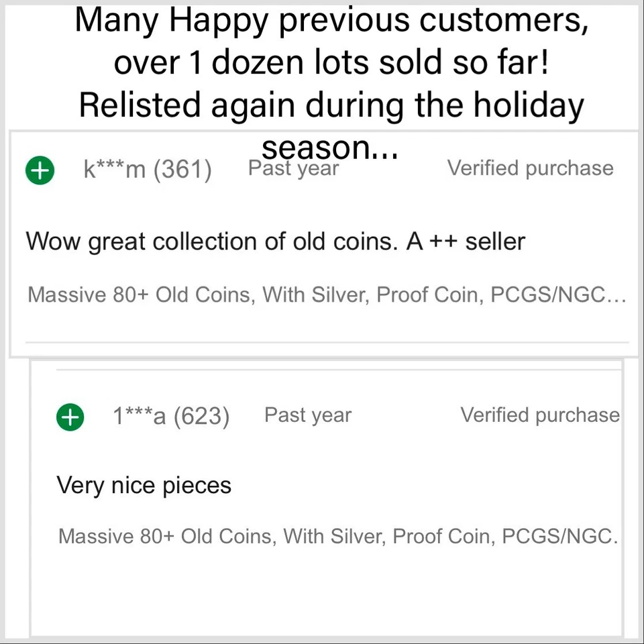Click the green plus positive feedback icon
The width and height of the screenshot is (644, 644).
(x=39, y=170)
